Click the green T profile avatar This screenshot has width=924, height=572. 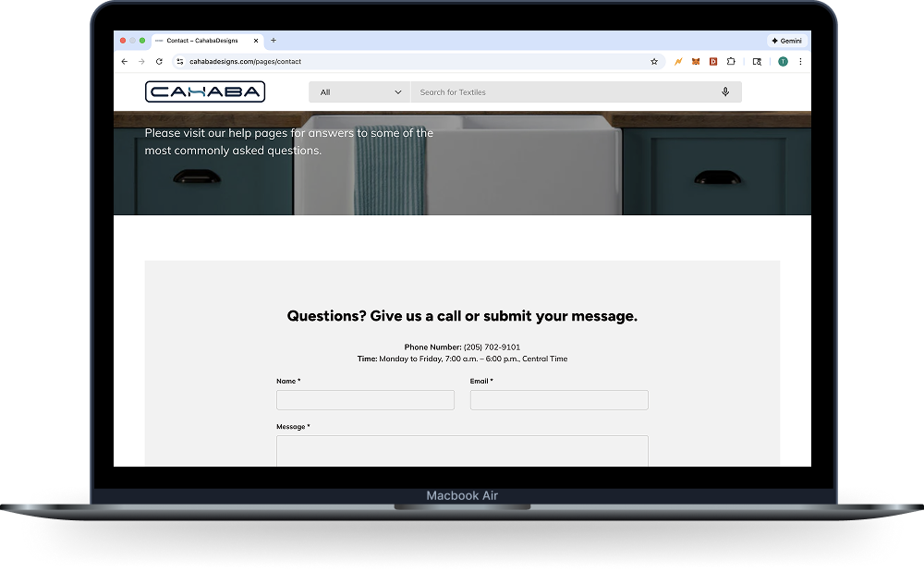point(783,62)
